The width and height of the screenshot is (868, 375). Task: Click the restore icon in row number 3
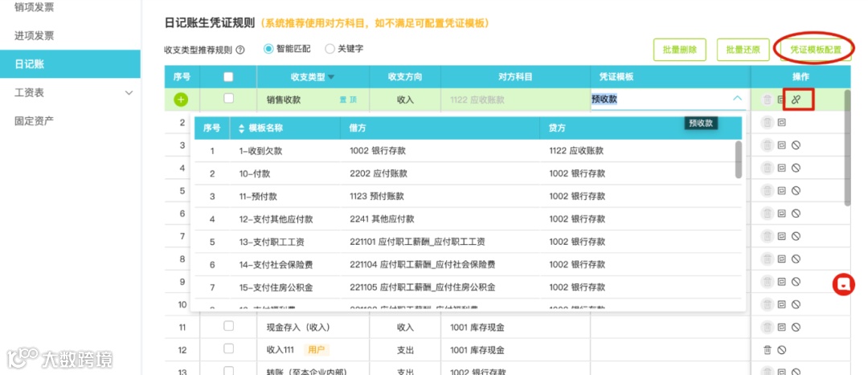(x=782, y=145)
